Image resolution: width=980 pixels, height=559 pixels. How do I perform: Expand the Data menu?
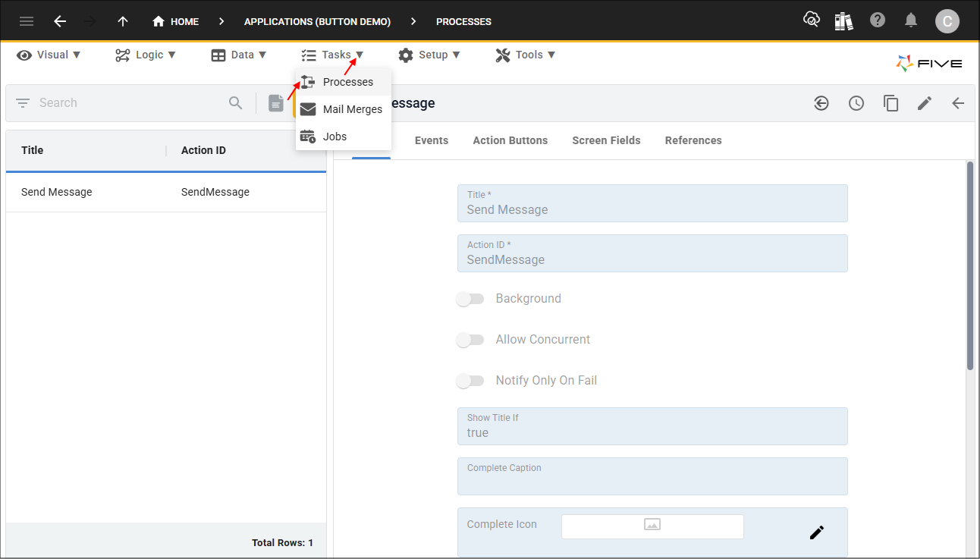click(x=239, y=55)
